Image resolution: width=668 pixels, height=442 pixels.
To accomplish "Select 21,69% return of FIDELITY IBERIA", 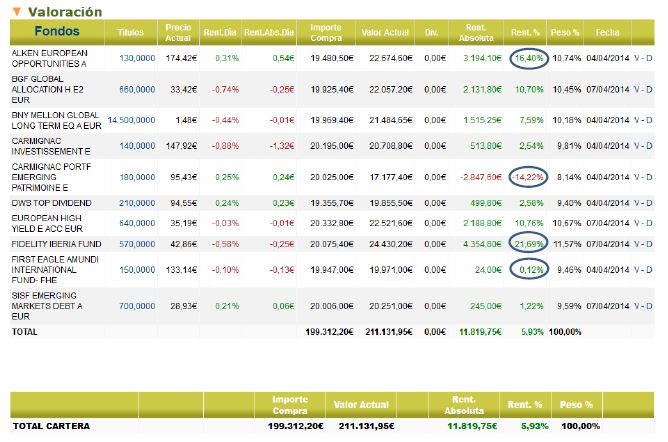I will 529,244.
